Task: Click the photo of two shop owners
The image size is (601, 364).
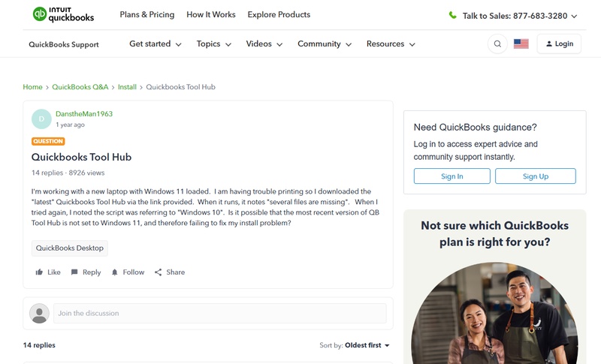Action: pyautogui.click(x=494, y=313)
